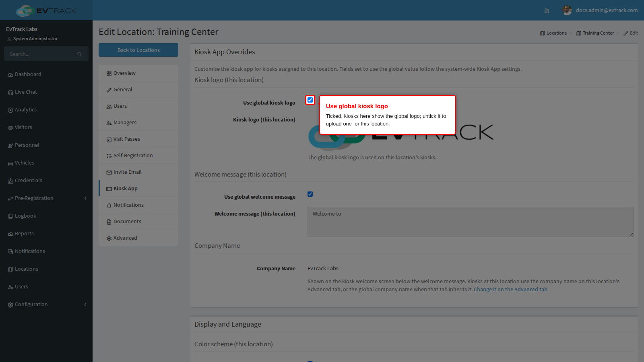Image resolution: width=644 pixels, height=362 pixels.
Task: Follow the Change it on the Advanced tab link
Action: 510,290
